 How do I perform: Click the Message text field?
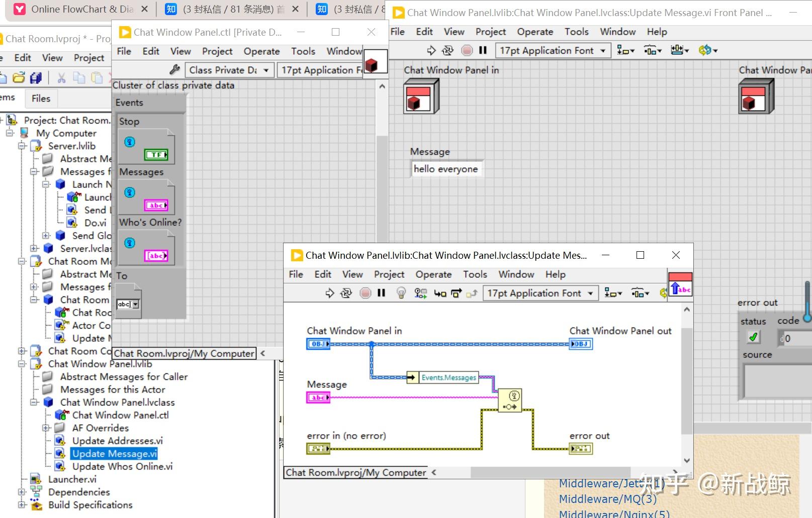point(445,169)
